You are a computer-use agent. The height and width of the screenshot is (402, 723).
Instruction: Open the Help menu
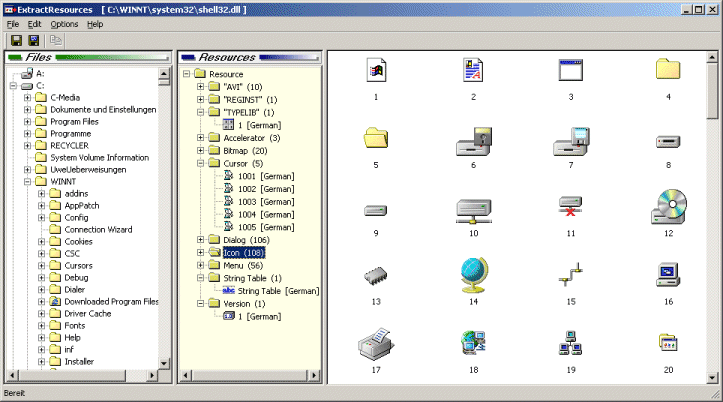pos(95,24)
